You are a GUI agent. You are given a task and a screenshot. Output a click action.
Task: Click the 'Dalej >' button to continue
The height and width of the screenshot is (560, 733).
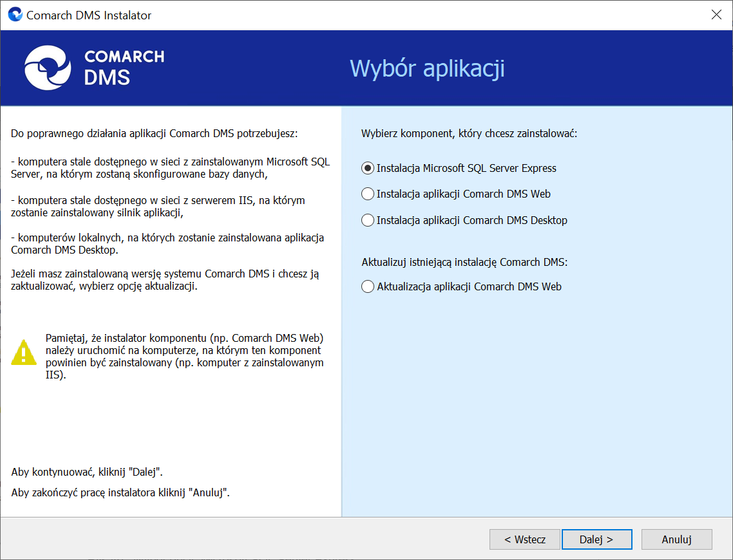[596, 539]
